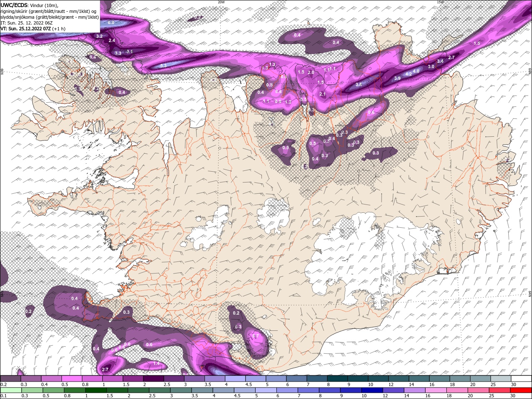Click the '(+1 h)' forecast offset text
This screenshot has height=399, width=532.
tap(59, 29)
